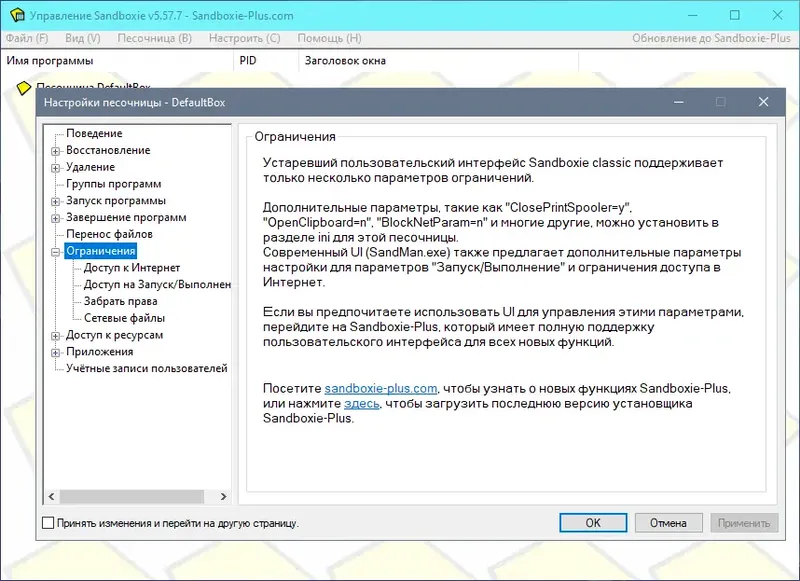Expand the Восстановление tree node
This screenshot has width=800, height=581.
click(56, 151)
